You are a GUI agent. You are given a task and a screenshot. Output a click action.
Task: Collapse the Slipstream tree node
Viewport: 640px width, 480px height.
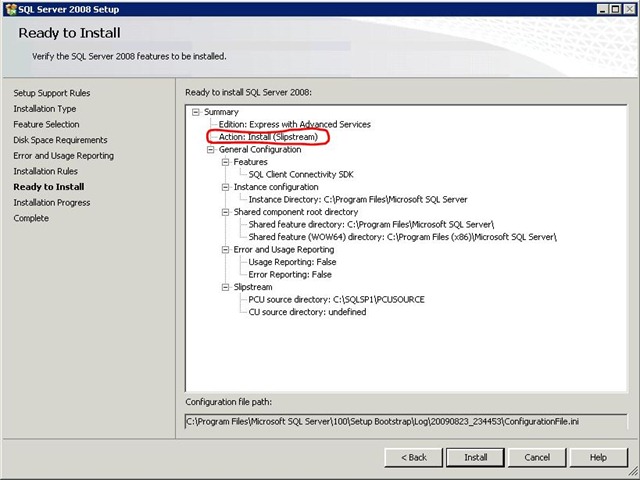pos(225,287)
